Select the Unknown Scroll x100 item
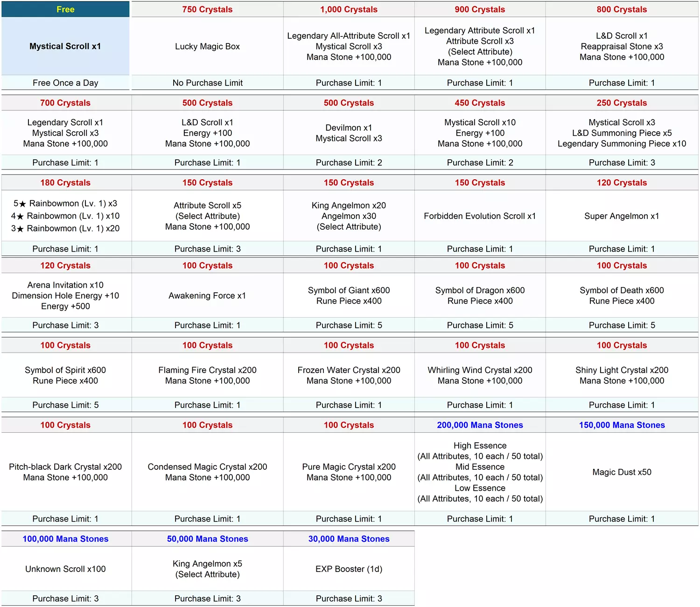The width and height of the screenshot is (700, 607). click(x=65, y=569)
